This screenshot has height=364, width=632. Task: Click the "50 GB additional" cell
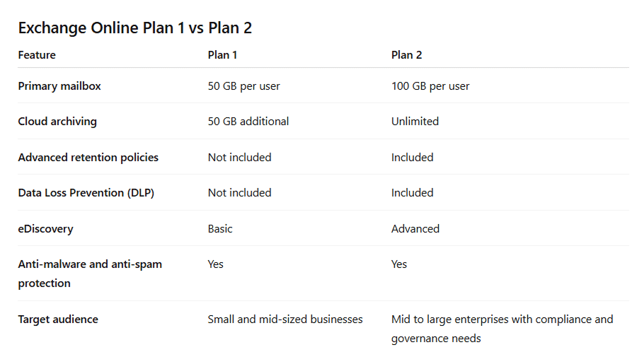pos(248,122)
